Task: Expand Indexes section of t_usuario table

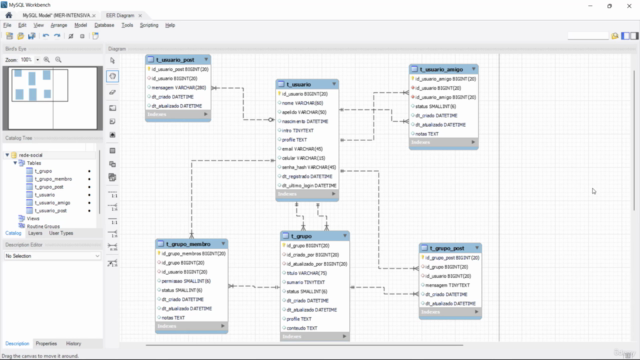Action: pos(333,194)
